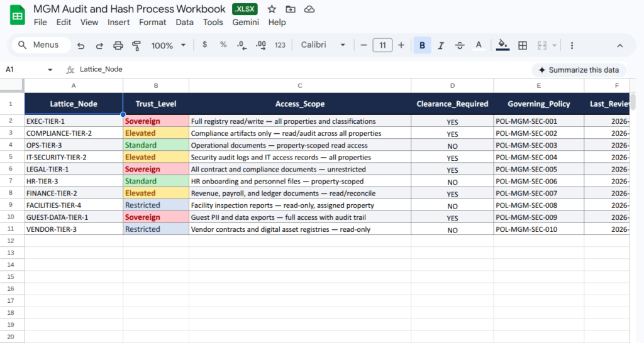Click the undo arrow icon
644x343 pixels.
point(80,45)
